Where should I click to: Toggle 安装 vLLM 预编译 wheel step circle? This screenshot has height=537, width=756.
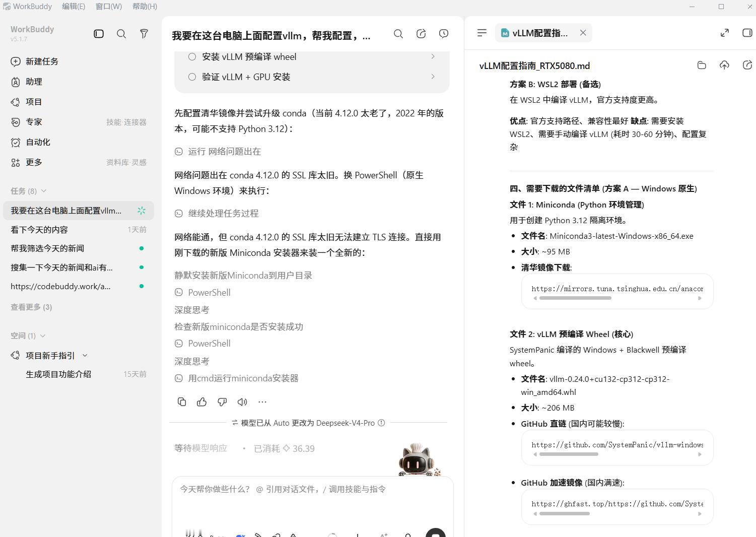pyautogui.click(x=192, y=57)
